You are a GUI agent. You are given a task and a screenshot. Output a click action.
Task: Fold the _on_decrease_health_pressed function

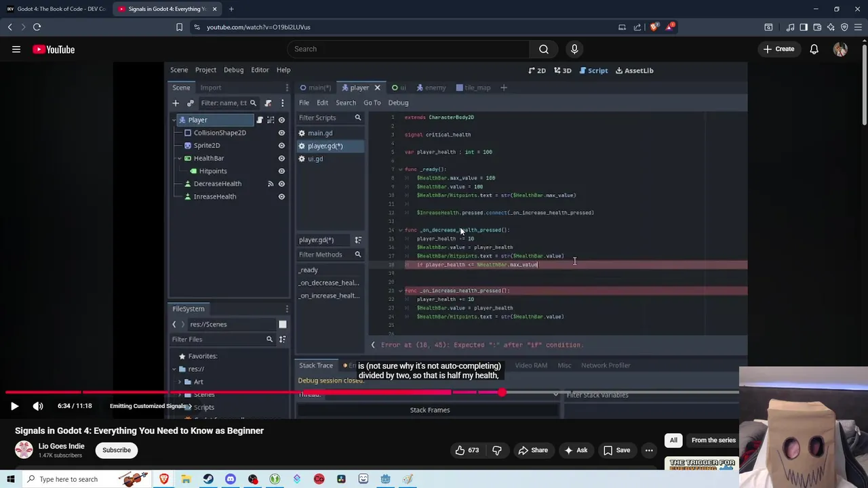pos(400,230)
